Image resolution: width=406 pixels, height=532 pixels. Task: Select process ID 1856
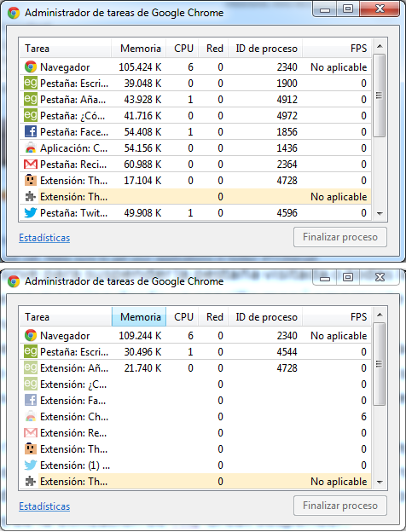pos(287,132)
